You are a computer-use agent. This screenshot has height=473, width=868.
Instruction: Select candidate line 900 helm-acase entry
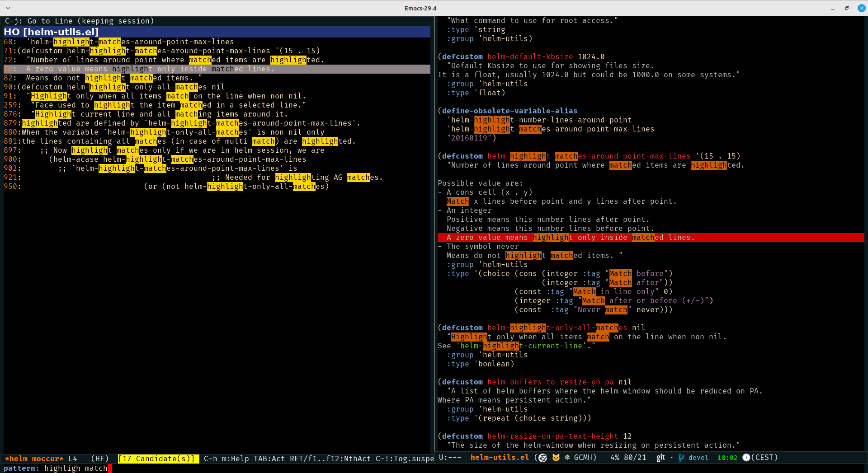[217, 159]
